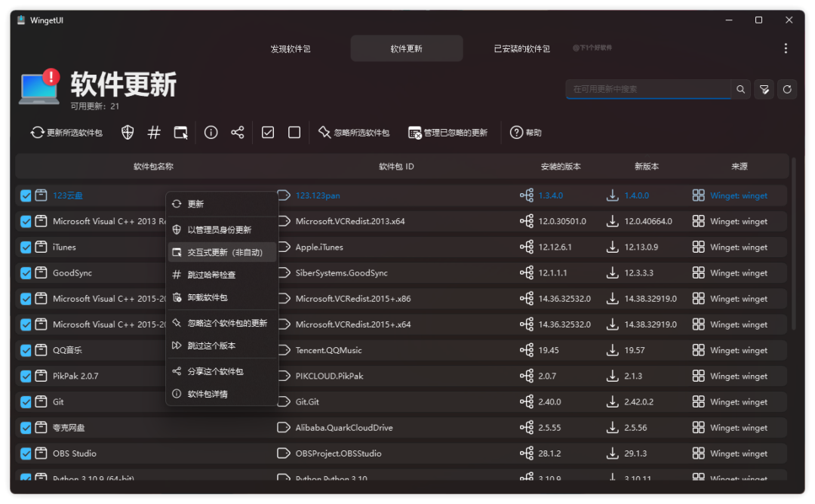Click the skip hash check # toolbar icon
The image size is (815, 504).
click(154, 133)
